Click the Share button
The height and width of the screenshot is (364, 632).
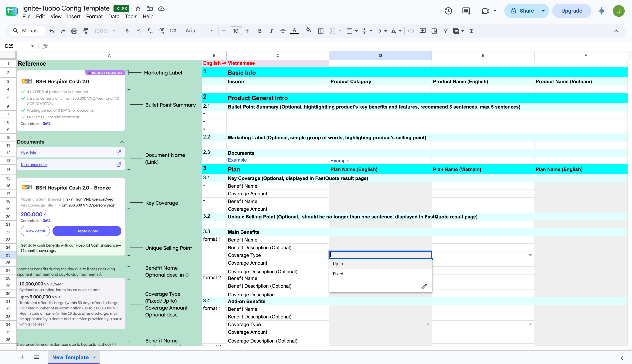pos(521,11)
